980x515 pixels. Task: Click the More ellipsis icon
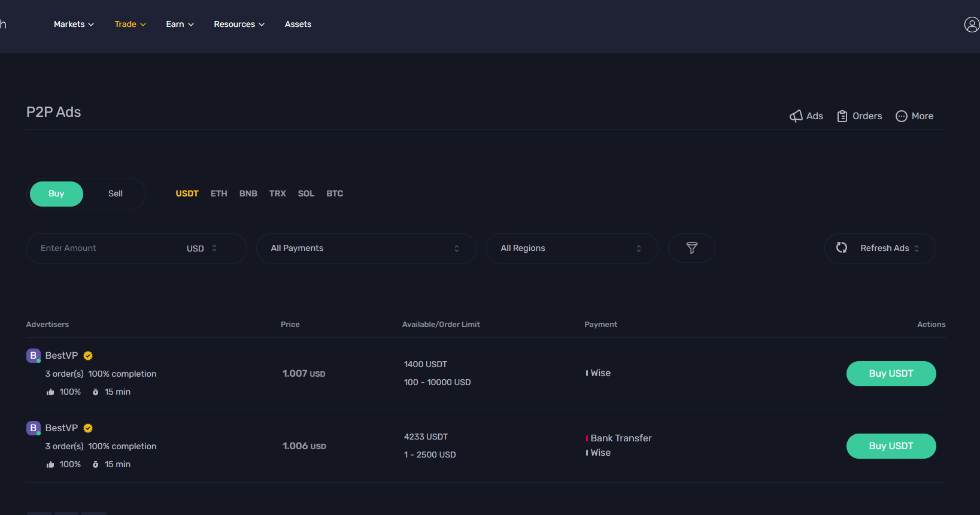901,116
